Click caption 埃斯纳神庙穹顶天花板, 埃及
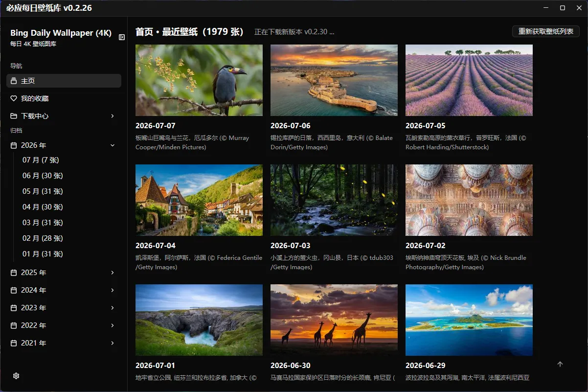Viewport: 588px width, 392px height. click(442, 258)
